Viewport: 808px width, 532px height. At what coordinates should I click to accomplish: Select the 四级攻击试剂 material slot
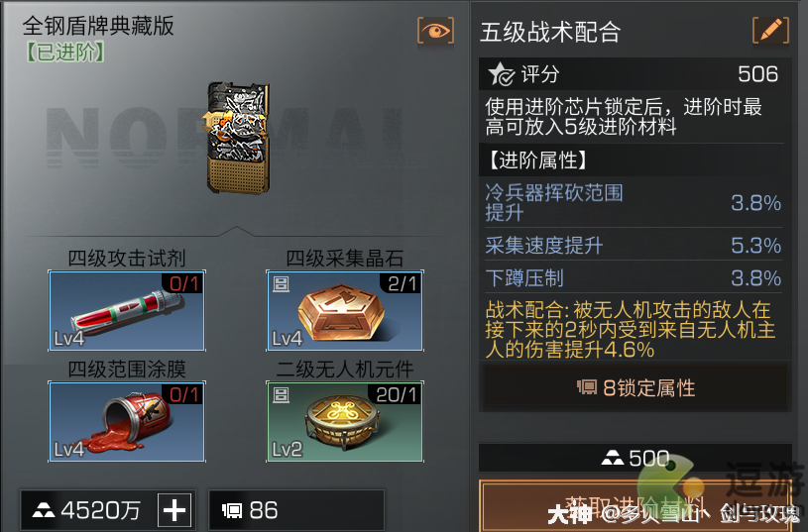(127, 310)
